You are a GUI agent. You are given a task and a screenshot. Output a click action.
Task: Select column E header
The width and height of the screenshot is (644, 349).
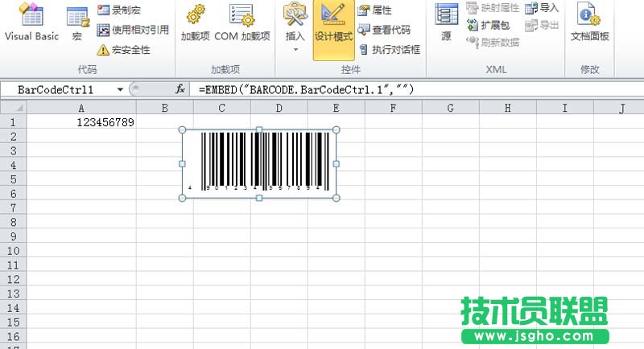[x=336, y=108]
